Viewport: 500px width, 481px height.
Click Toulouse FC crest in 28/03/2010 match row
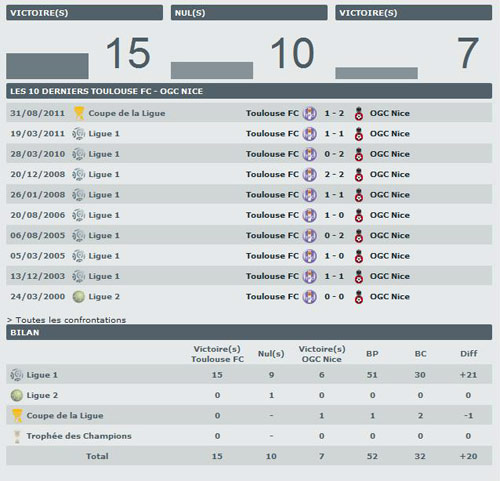[x=310, y=154]
